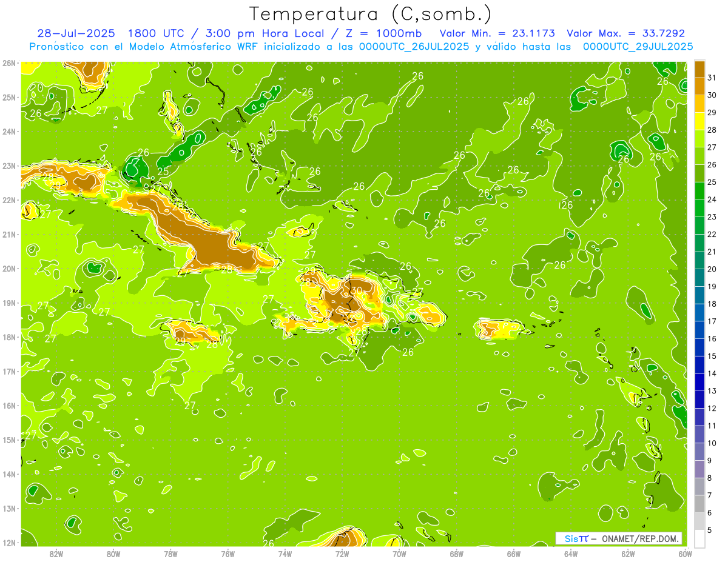Click longitude axis label "64W"
Image resolution: width=728 pixels, height=562 pixels.
pyautogui.click(x=571, y=554)
